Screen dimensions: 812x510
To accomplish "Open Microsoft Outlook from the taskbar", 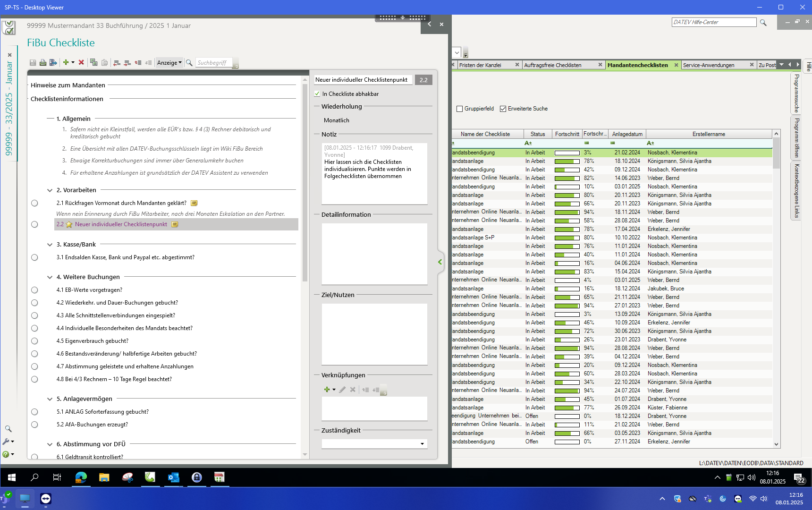I will 173,477.
